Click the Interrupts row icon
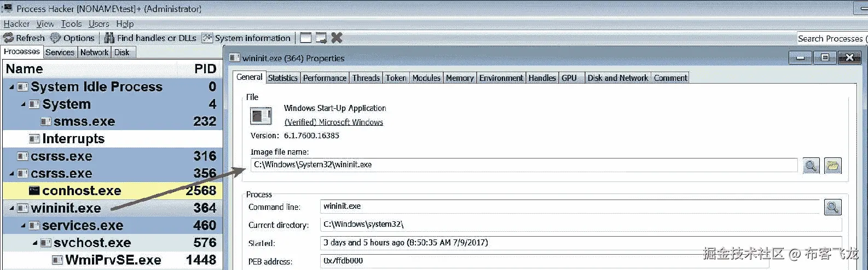The height and width of the screenshot is (270, 868). pyautogui.click(x=34, y=139)
